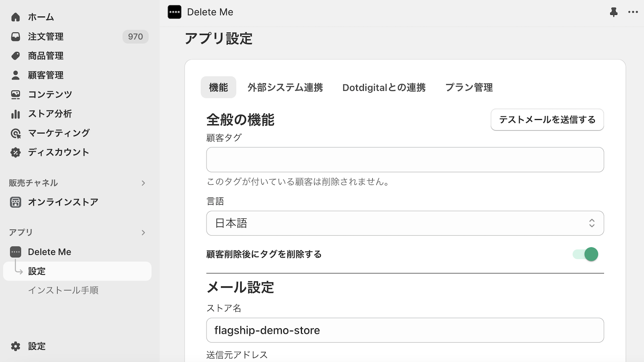This screenshot has height=362, width=644.
Task: Toggle 顧客削除後にタグを削除する switch
Action: coord(586,254)
